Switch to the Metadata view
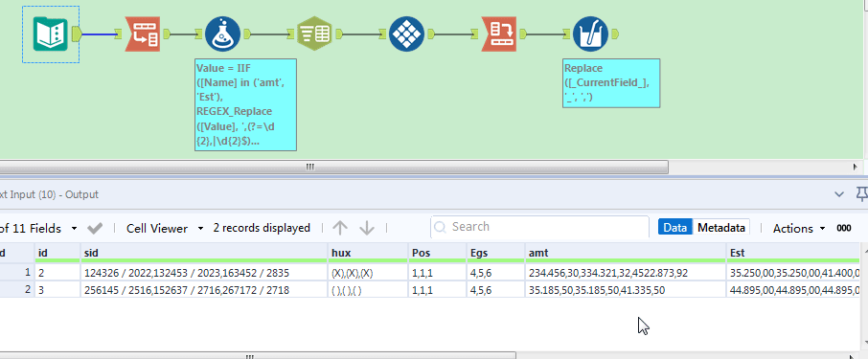This screenshot has height=359, width=868. pyautogui.click(x=720, y=227)
